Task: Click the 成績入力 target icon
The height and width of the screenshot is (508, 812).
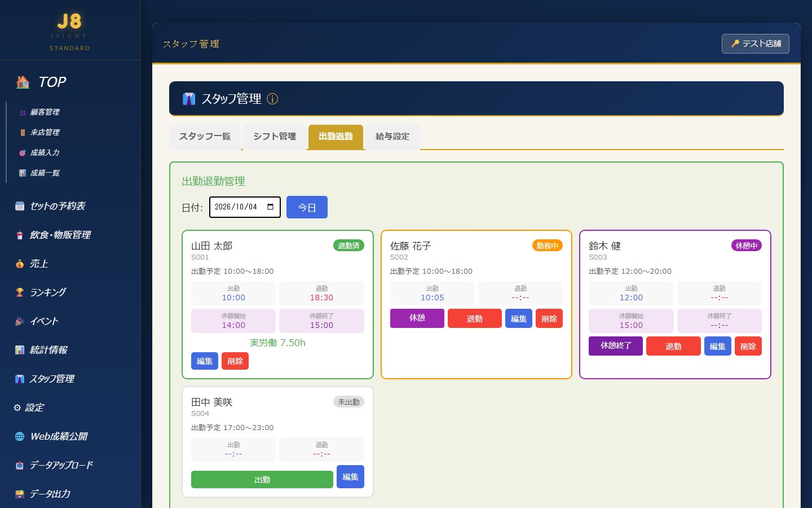Action: click(x=23, y=153)
